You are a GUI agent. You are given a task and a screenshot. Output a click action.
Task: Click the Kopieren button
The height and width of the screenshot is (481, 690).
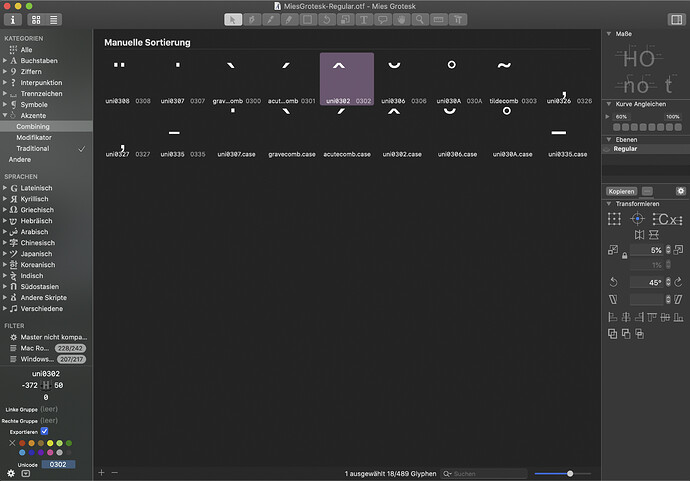[x=621, y=191]
